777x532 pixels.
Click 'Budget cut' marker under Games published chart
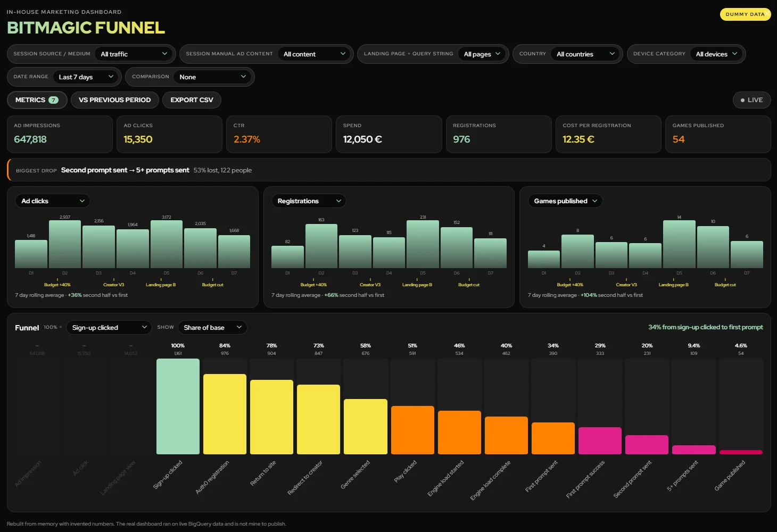pos(725,285)
